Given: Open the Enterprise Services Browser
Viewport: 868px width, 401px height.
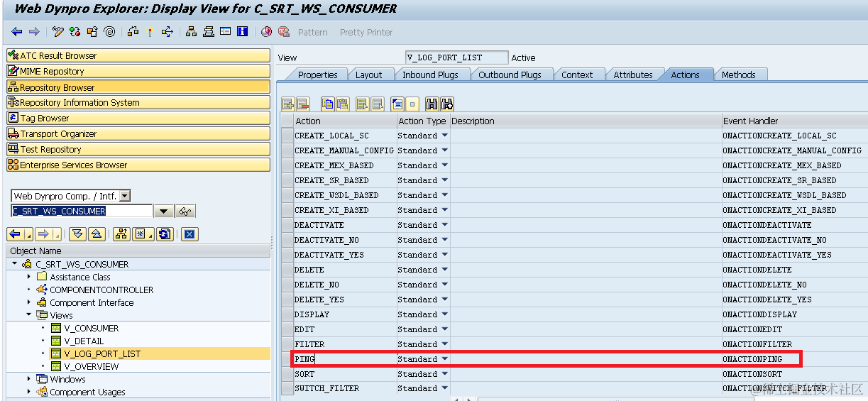Looking at the screenshot, I should tap(138, 165).
